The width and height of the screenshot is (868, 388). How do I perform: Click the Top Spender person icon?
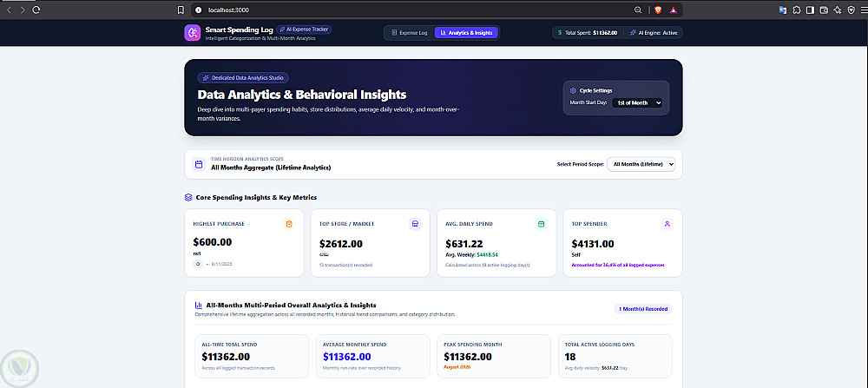coord(667,224)
